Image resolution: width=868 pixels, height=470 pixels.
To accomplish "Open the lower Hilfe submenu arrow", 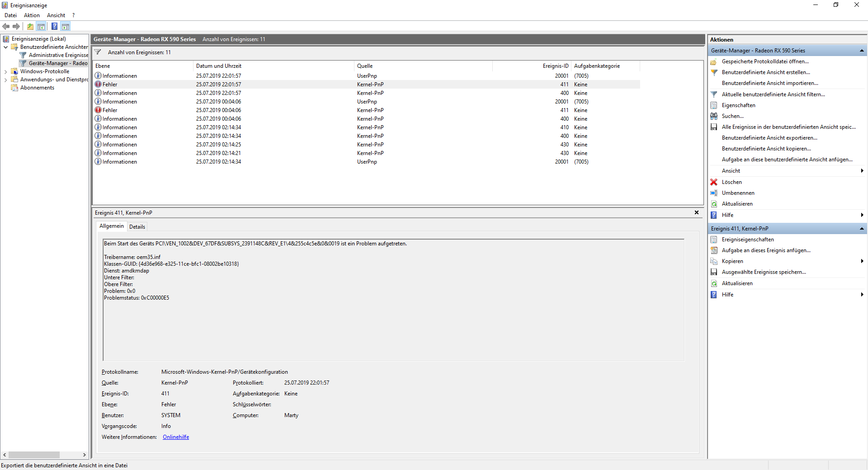I will [862, 295].
